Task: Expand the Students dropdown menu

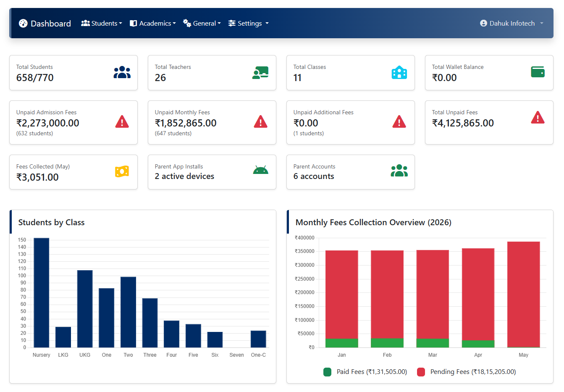Action: pyautogui.click(x=102, y=23)
